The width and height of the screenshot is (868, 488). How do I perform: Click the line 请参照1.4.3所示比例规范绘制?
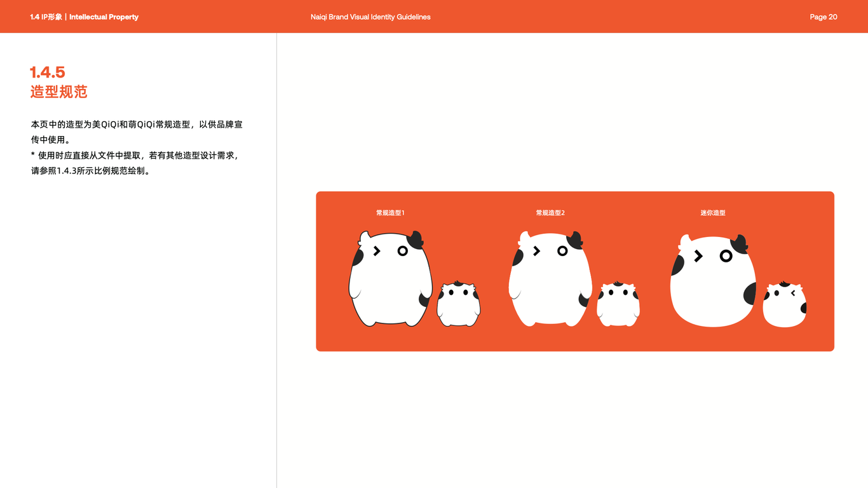tap(92, 171)
